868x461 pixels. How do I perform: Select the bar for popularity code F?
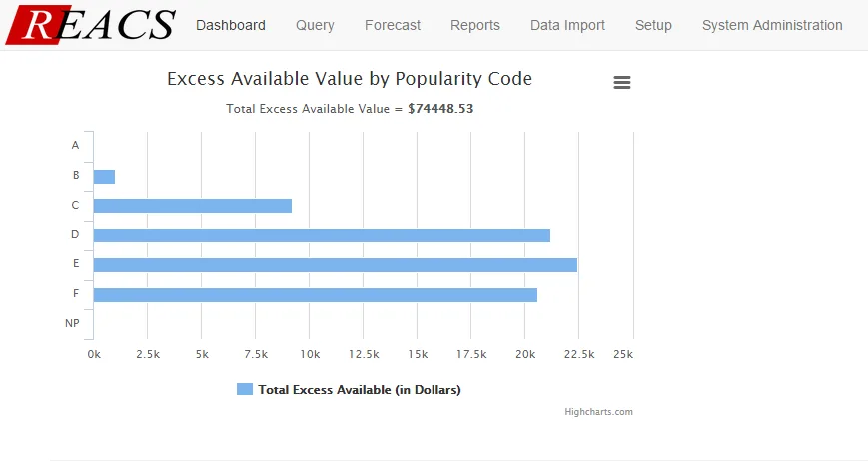316,295
